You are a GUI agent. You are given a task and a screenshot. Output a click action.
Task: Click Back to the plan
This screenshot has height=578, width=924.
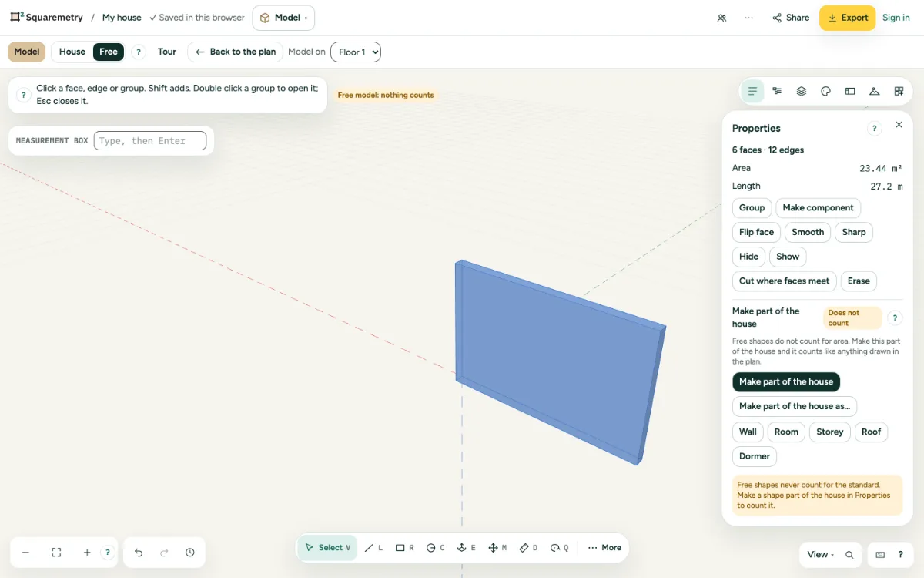[236, 52]
